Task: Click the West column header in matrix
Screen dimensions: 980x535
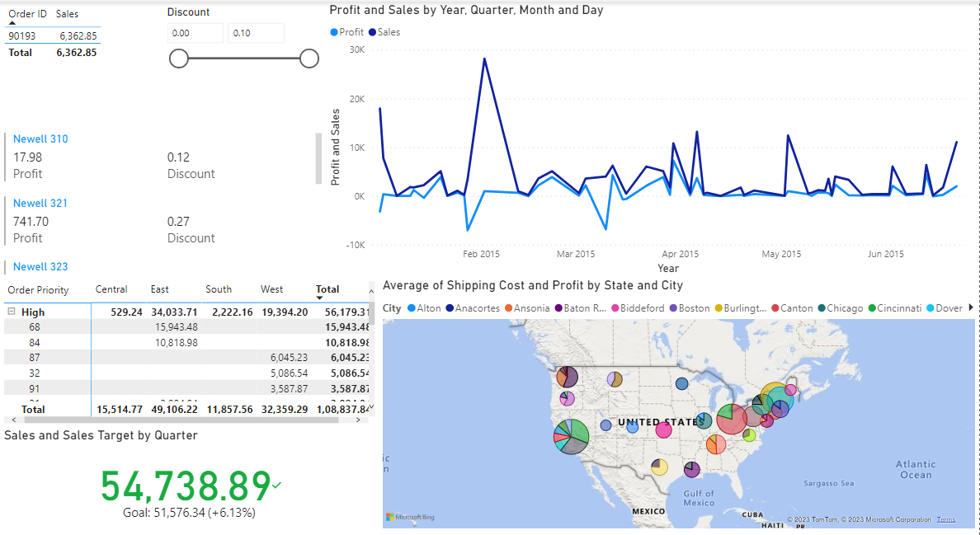Action: (271, 289)
